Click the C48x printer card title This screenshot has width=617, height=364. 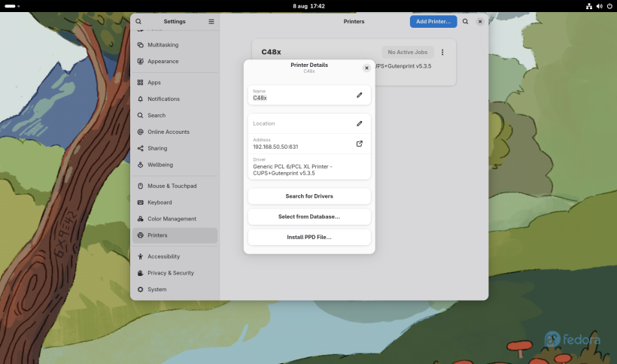point(271,52)
